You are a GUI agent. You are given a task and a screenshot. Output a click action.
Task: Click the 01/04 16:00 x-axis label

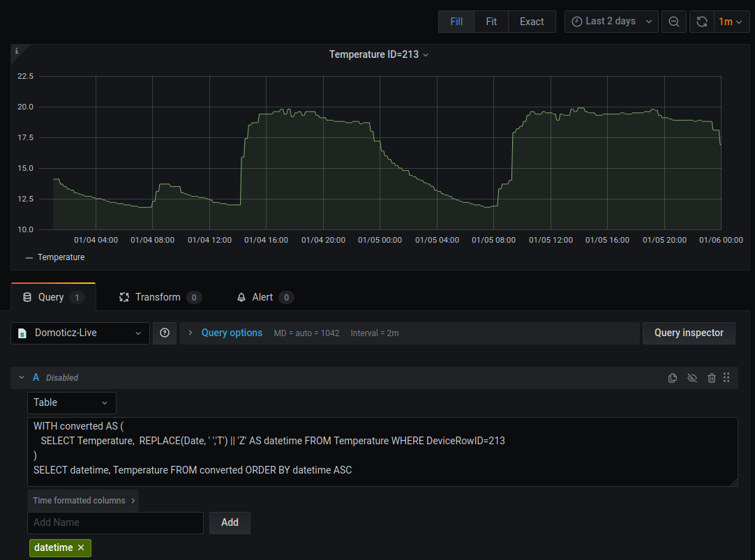coord(267,240)
